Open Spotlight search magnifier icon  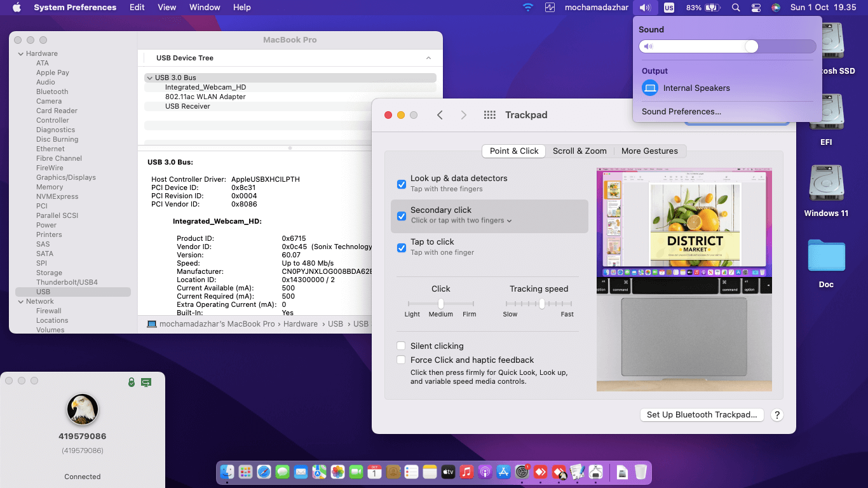(736, 8)
